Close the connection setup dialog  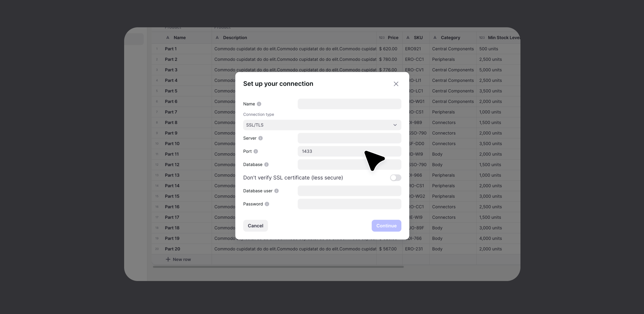click(x=395, y=84)
